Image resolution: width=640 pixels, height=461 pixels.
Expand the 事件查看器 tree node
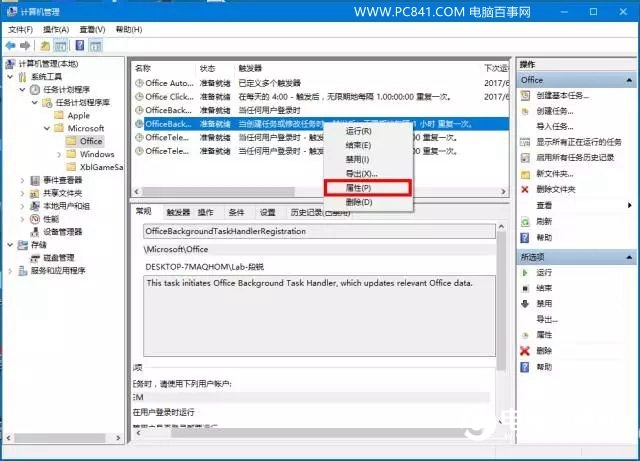coord(22,180)
